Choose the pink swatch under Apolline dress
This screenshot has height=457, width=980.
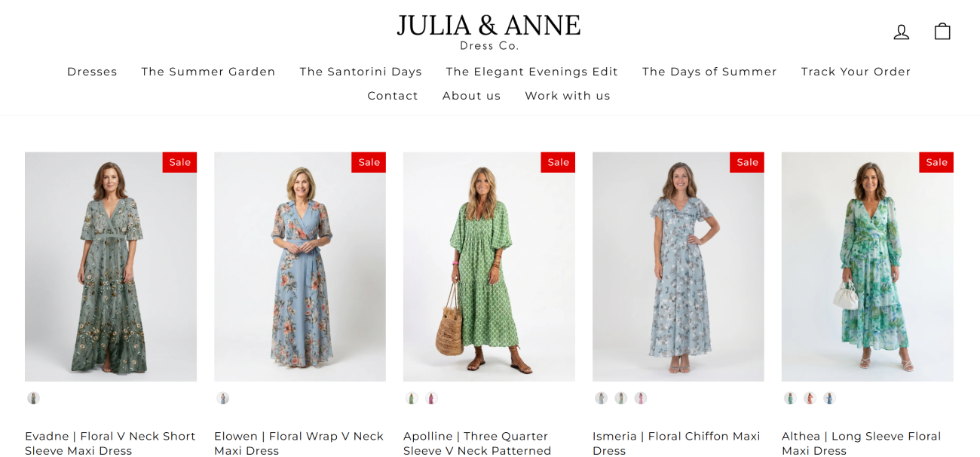pos(431,398)
